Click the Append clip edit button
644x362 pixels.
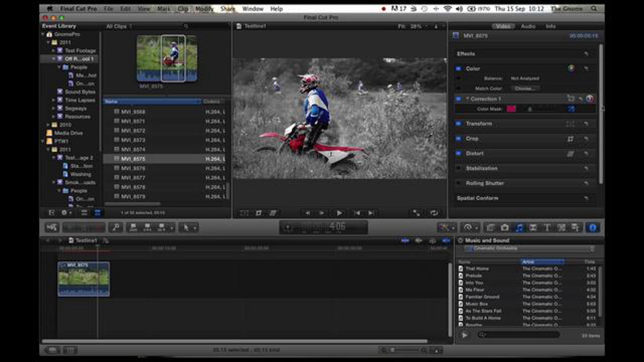click(x=161, y=228)
